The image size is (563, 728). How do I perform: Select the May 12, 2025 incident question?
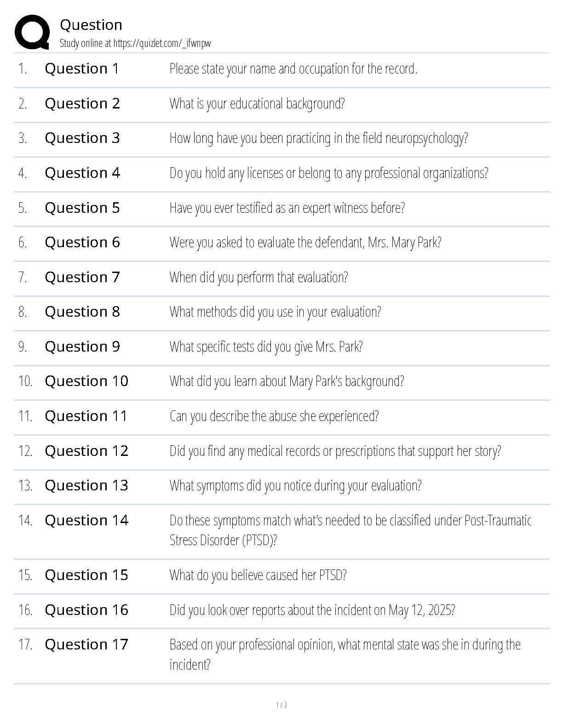click(x=312, y=610)
